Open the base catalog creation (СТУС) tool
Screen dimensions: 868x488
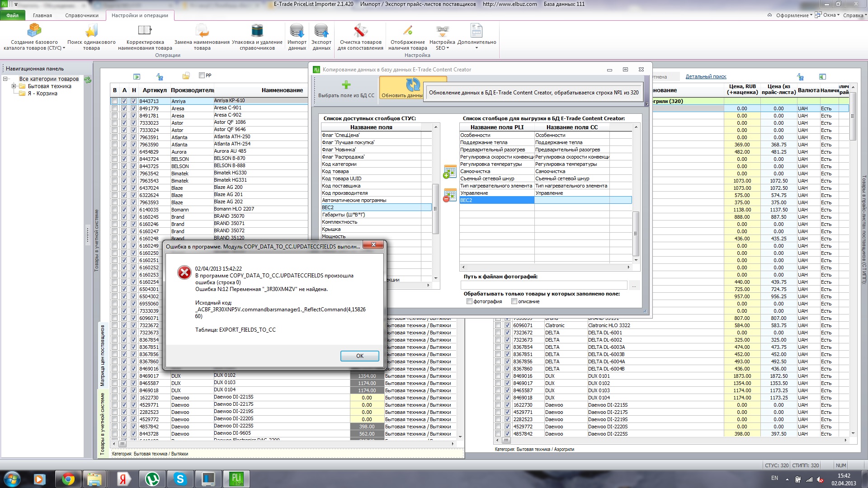click(34, 37)
